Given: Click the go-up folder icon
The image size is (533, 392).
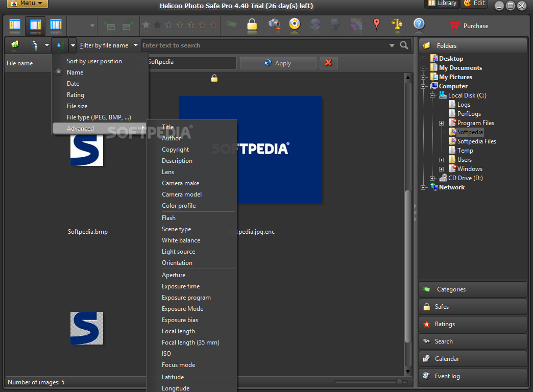Looking at the screenshot, I should pyautogui.click(x=15, y=45).
